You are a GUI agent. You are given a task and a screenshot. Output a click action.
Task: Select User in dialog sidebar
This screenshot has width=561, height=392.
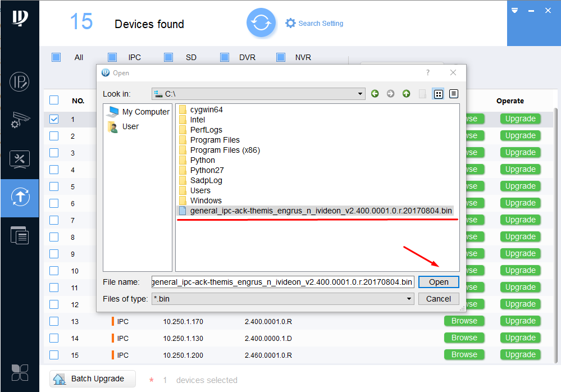point(123,126)
